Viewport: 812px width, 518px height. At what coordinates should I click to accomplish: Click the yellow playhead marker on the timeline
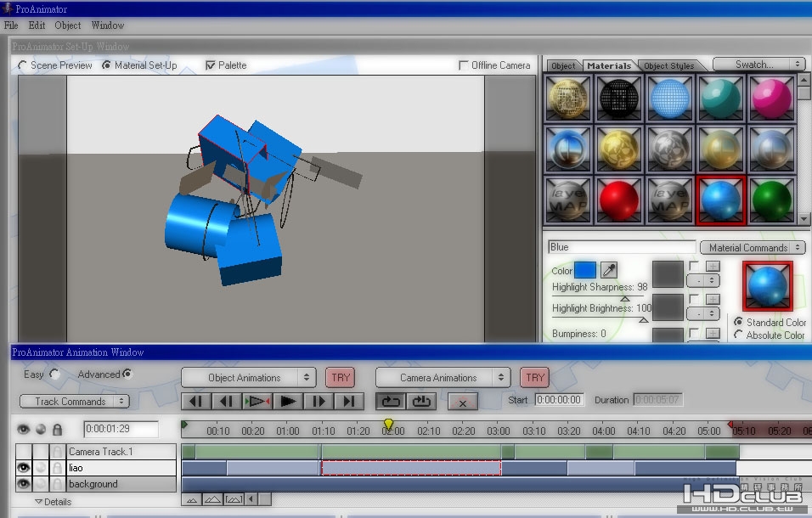(x=388, y=425)
